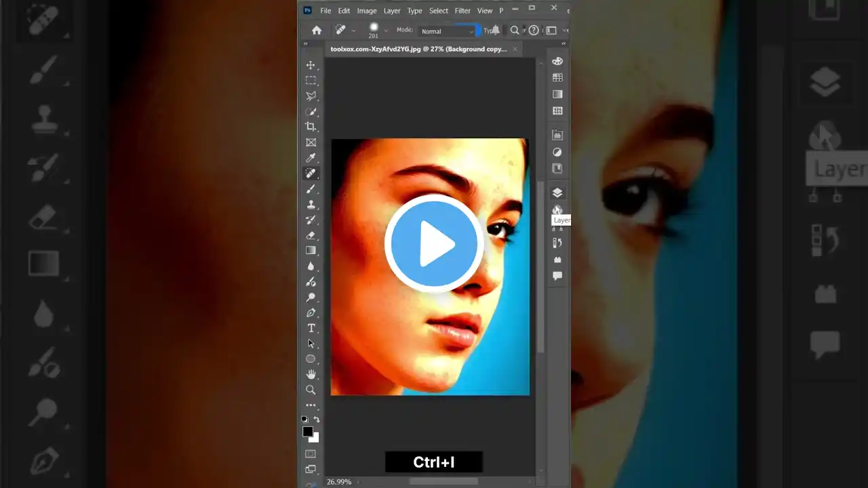Viewport: 868px width, 488px height.
Task: Select the toolxox.com-XzyAfvd2YG.jpg document tab
Action: 418,49
